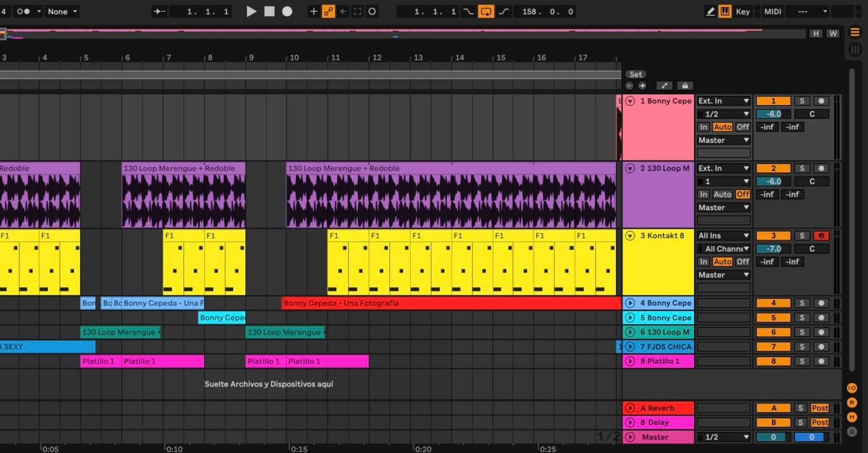Toggle the Automation Arm button
The width and height of the screenshot is (868, 453).
(x=328, y=11)
